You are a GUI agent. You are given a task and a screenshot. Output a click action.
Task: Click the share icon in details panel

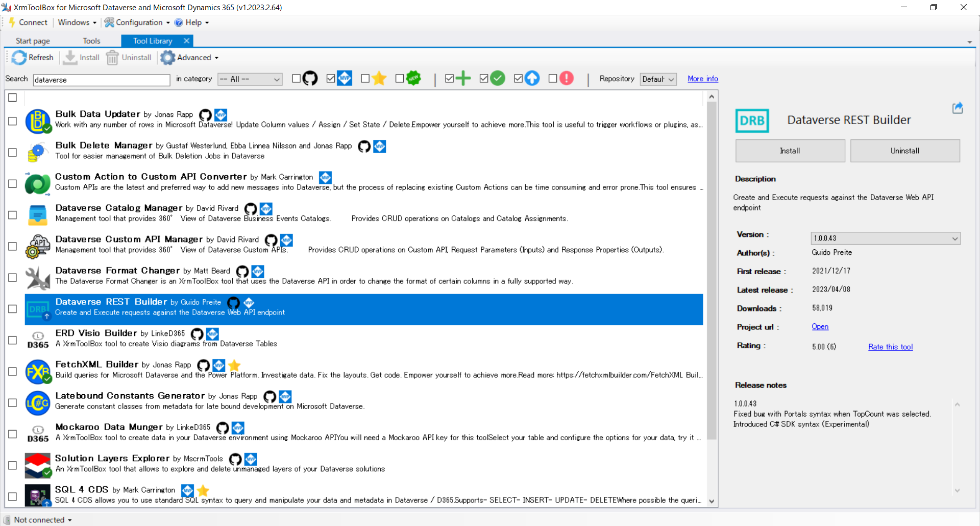(x=958, y=108)
